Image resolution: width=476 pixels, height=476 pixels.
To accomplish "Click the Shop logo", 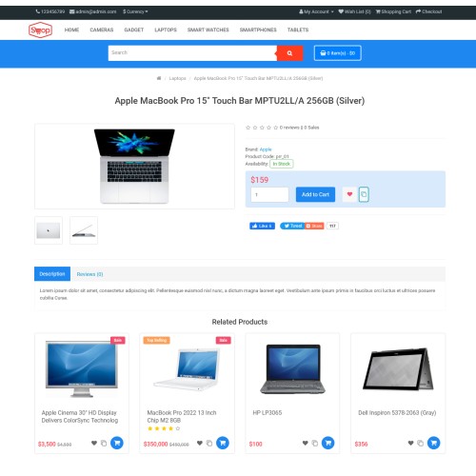I will (40, 30).
